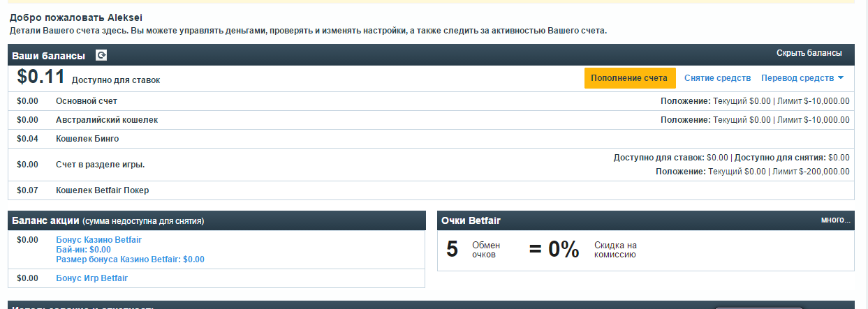This screenshot has width=868, height=309.
Task: Click the Скидка на комиссию label
Action: (616, 250)
